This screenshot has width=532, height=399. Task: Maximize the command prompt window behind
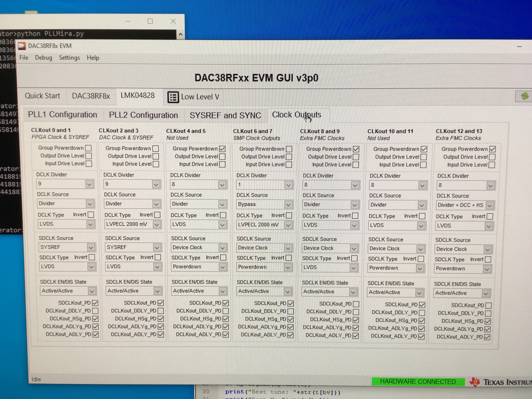pyautogui.click(x=150, y=21)
